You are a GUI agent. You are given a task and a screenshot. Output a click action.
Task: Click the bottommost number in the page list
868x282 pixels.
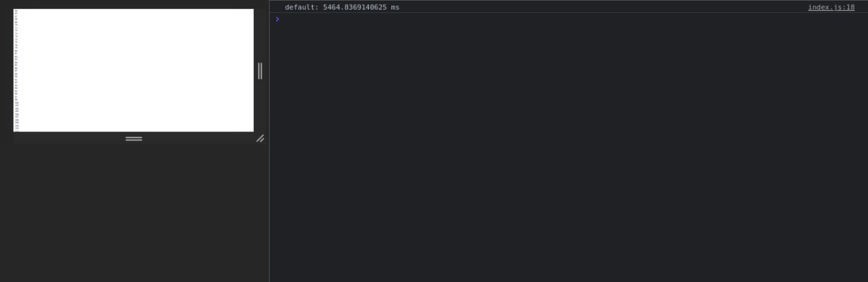point(16,129)
